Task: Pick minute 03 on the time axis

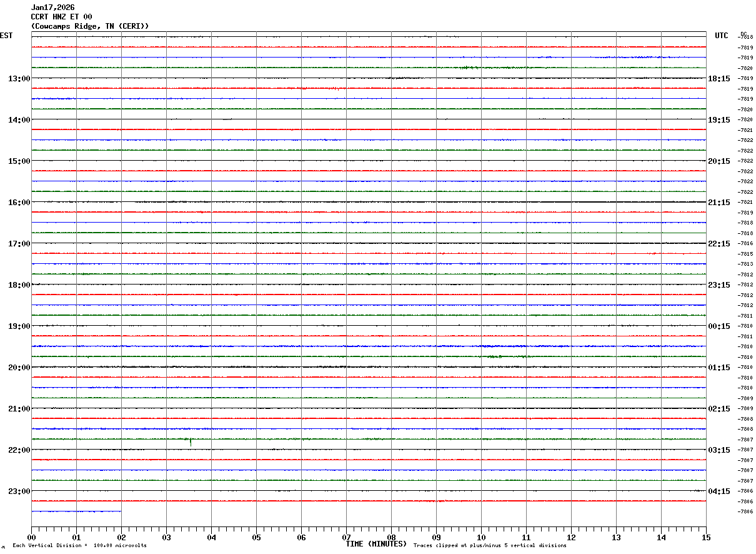Action: tap(166, 537)
